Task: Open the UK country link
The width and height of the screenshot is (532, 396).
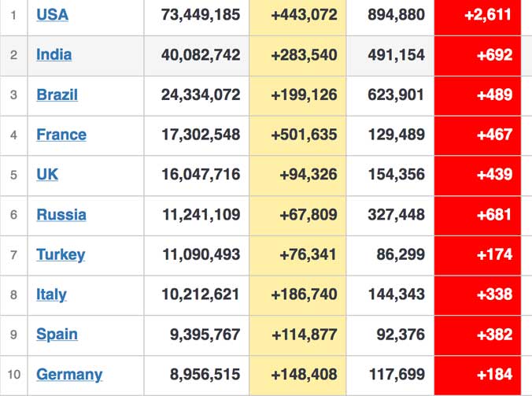Action: point(47,175)
